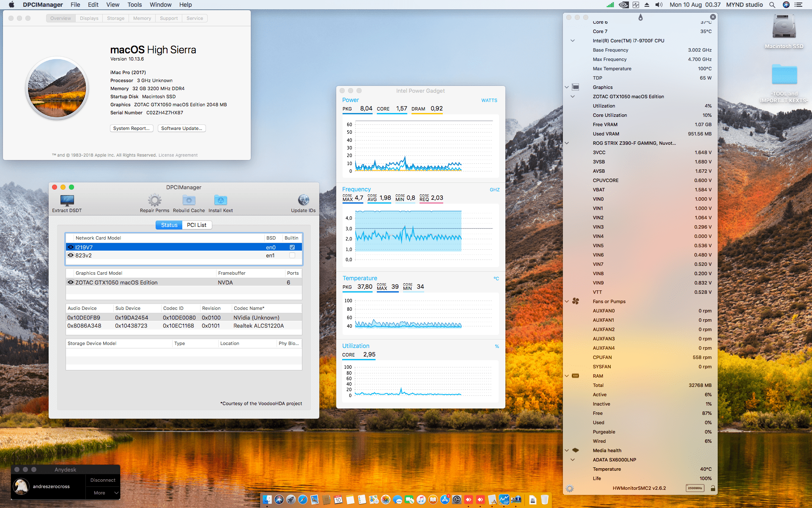Screen dimensions: 812x508
Task: Toggle Builtin checkbox for I219V7
Action: [292, 247]
